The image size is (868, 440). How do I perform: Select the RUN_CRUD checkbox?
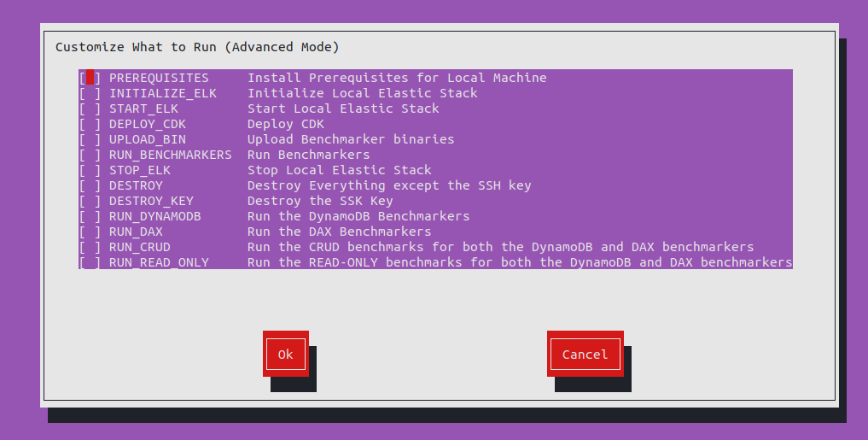coord(90,247)
